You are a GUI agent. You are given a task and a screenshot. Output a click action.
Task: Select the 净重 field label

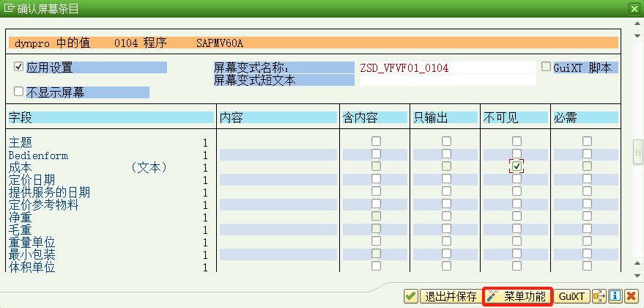point(21,217)
